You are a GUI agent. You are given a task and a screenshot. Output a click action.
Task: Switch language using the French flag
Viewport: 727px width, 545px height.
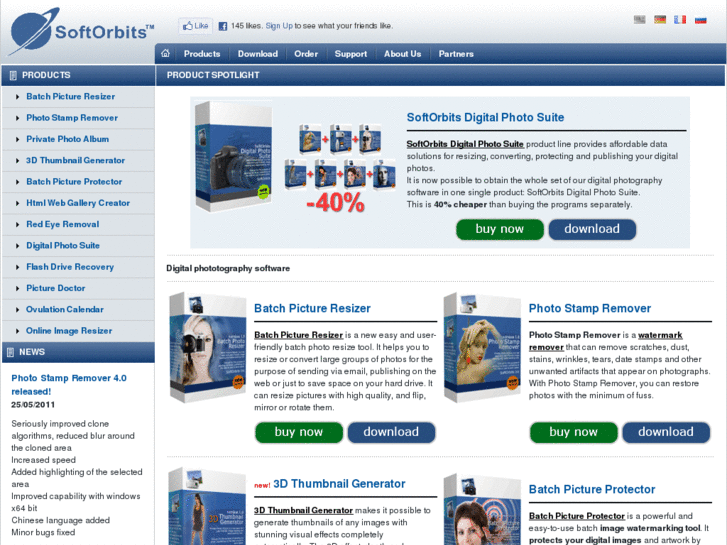click(x=680, y=19)
